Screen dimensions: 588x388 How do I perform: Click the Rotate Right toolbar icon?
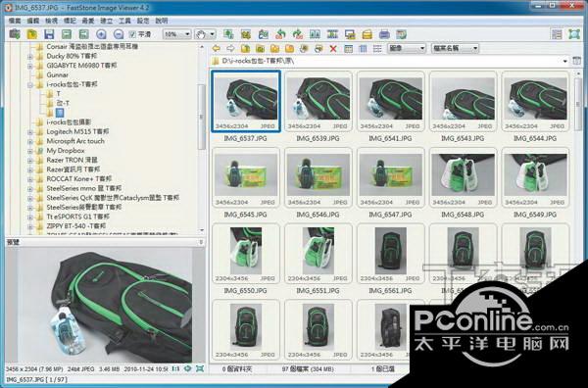[298, 34]
